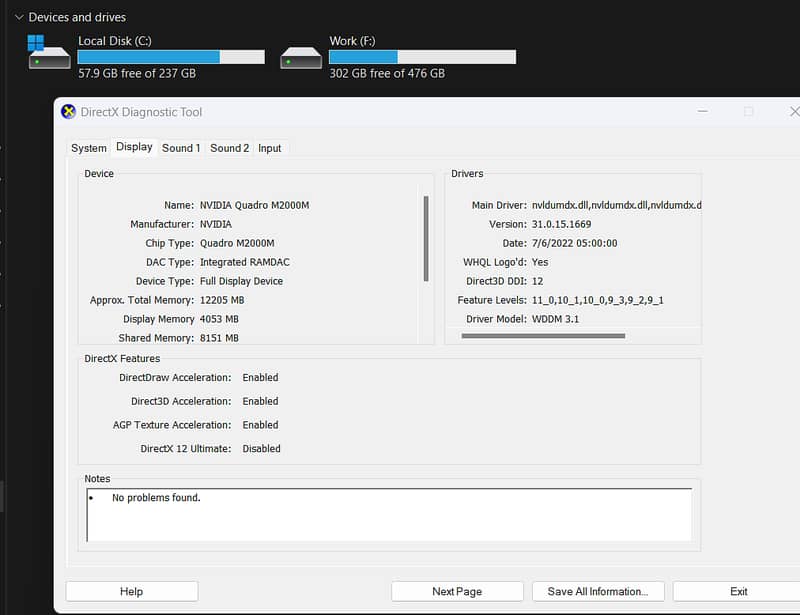The height and width of the screenshot is (615, 800).
Task: Exit the DirectX Diagnostic Tool
Action: 738,591
